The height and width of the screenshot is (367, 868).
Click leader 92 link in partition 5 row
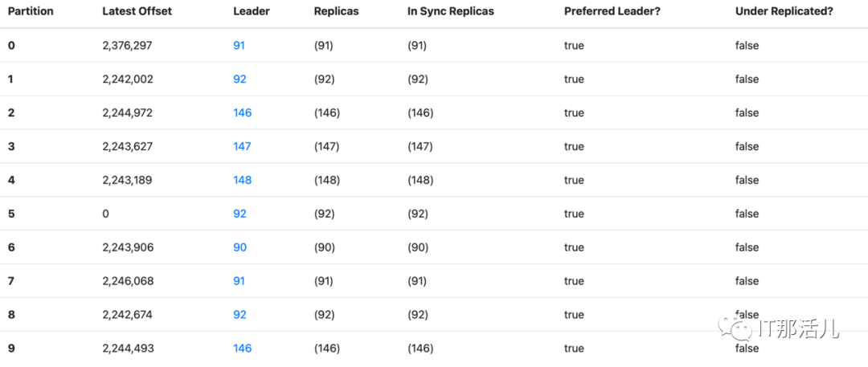click(x=240, y=214)
